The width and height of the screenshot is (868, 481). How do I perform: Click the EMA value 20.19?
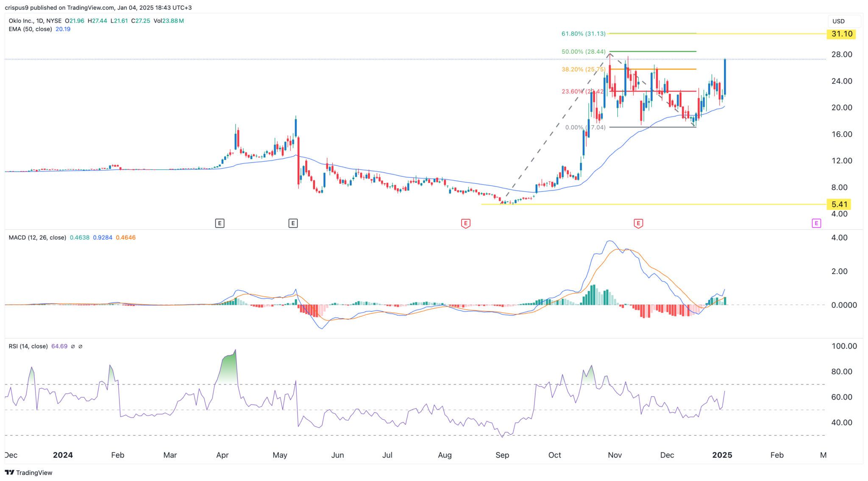[63, 29]
